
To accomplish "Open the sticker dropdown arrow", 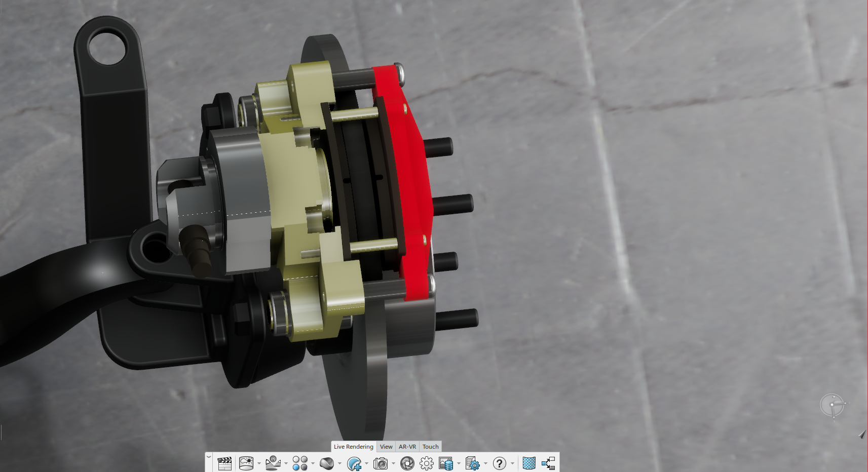I will (x=366, y=463).
